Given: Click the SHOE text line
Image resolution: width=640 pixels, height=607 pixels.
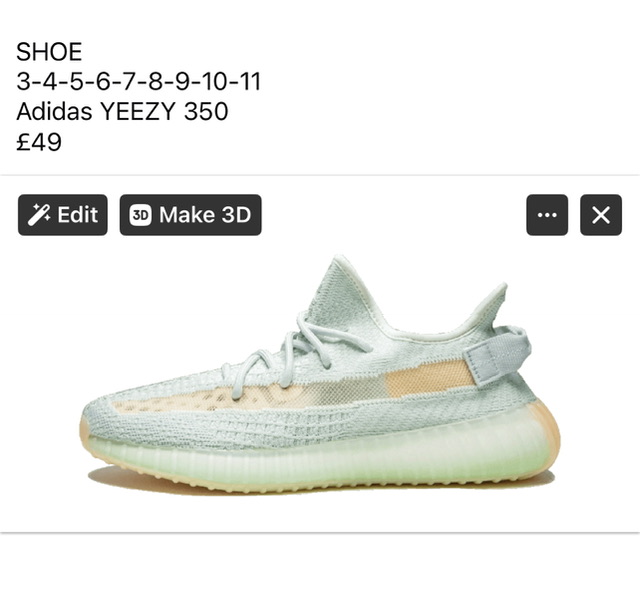Looking at the screenshot, I should pos(49,51).
